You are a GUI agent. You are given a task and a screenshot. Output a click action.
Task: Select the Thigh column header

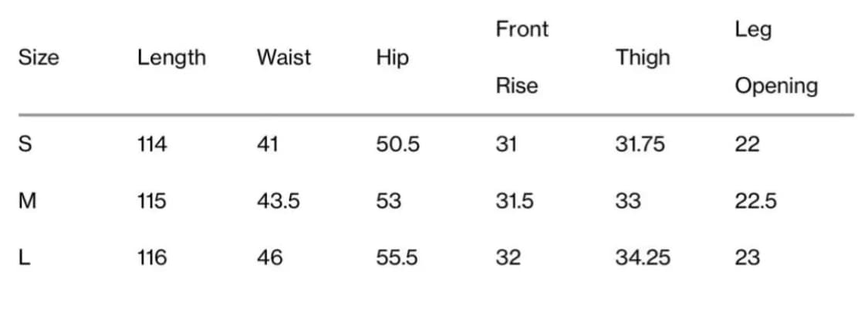tap(643, 58)
